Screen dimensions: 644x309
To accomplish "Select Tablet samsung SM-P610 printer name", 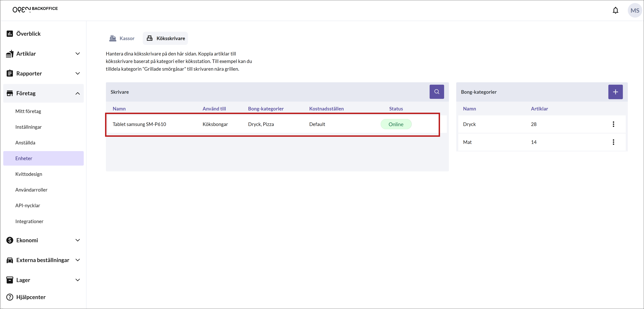I will [139, 124].
